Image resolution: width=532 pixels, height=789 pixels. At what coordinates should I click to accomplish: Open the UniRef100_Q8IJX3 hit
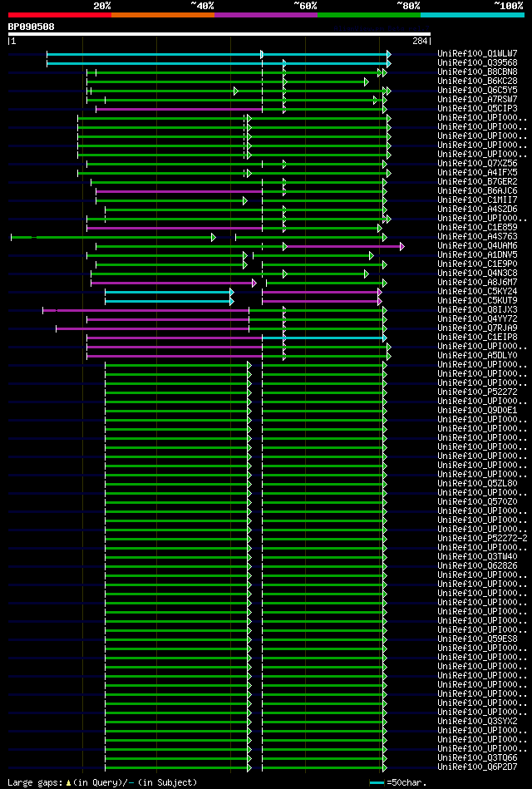pyautogui.click(x=477, y=310)
